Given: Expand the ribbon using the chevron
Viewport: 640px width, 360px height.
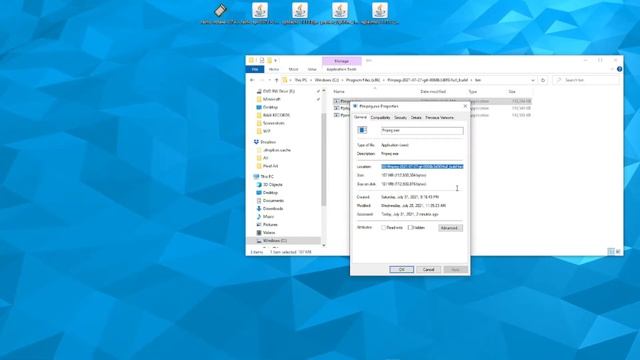Looking at the screenshot, I should click(612, 69).
